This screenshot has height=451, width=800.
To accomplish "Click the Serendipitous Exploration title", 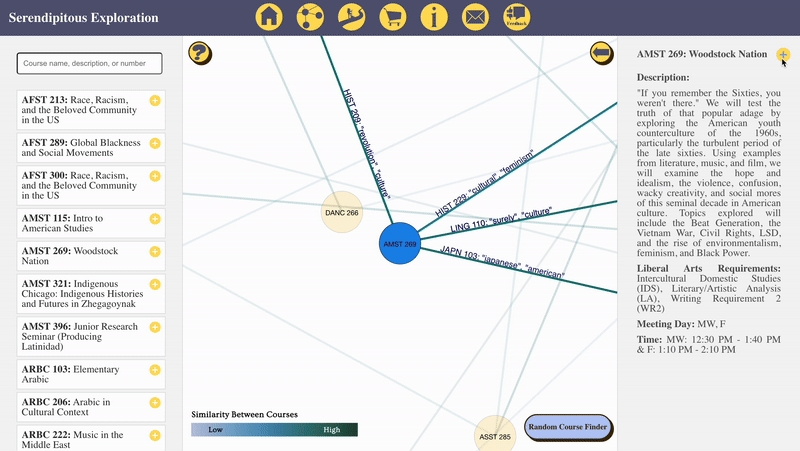I will point(84,17).
